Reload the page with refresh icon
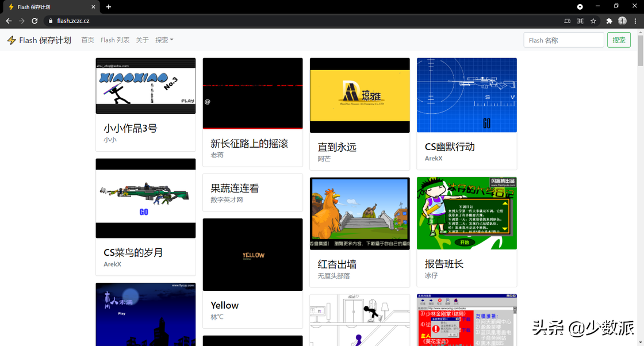This screenshot has height=346, width=644. (x=34, y=21)
